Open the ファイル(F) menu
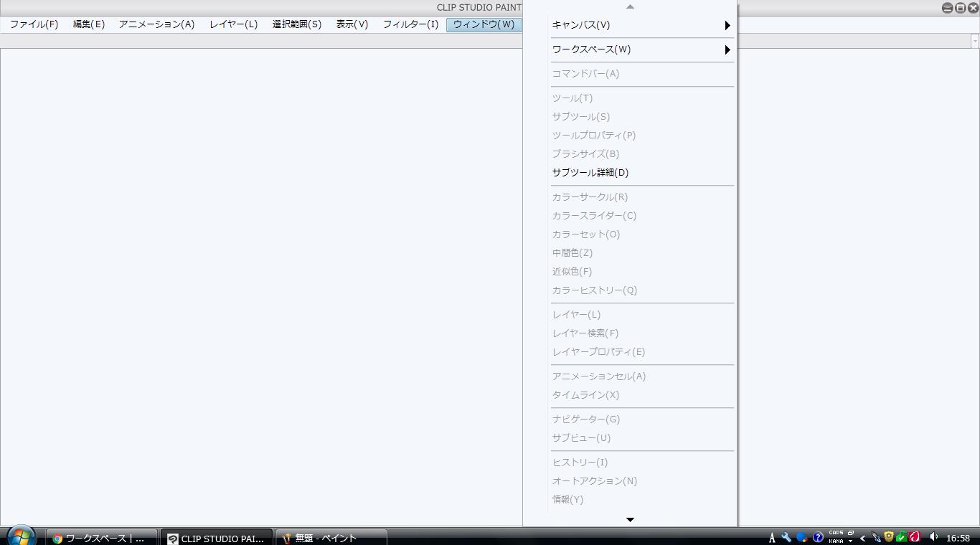 tap(34, 24)
